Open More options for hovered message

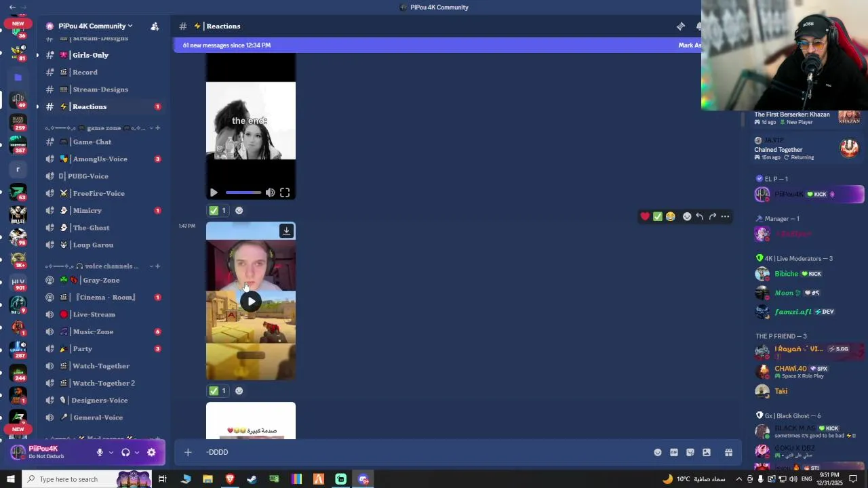[725, 216]
